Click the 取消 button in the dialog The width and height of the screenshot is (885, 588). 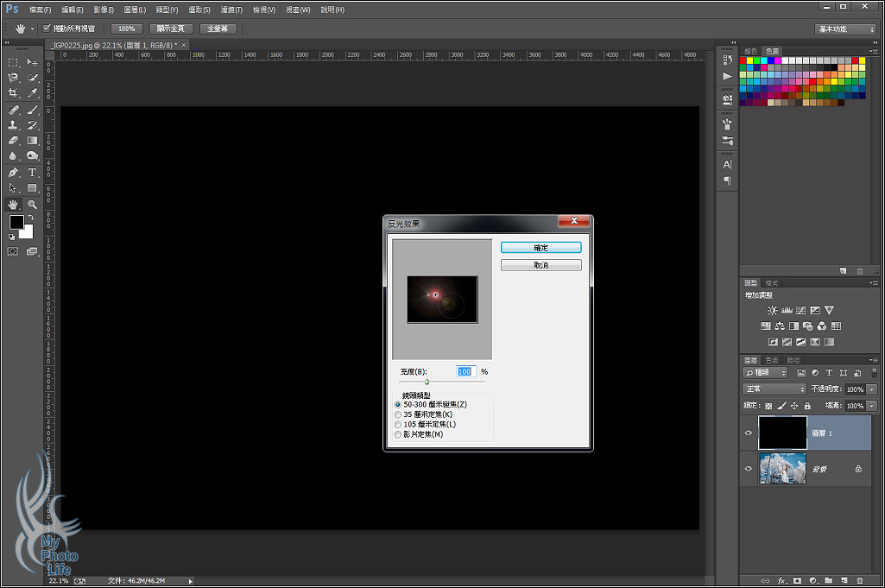(x=540, y=265)
